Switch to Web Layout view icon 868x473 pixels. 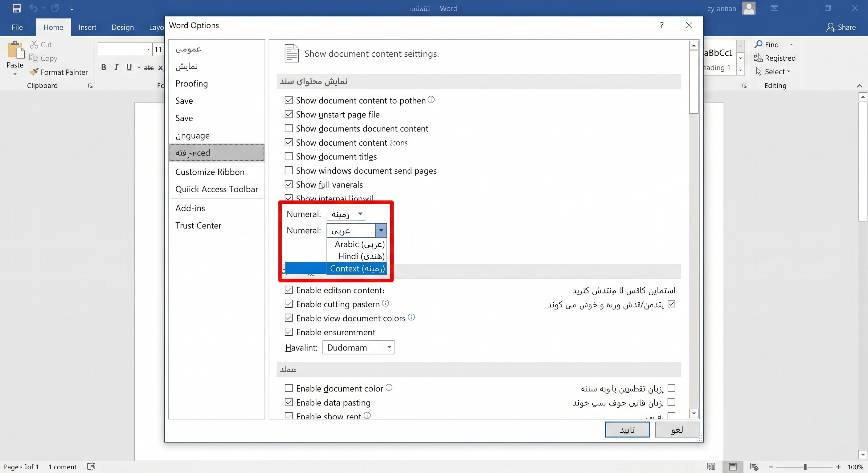(x=754, y=467)
